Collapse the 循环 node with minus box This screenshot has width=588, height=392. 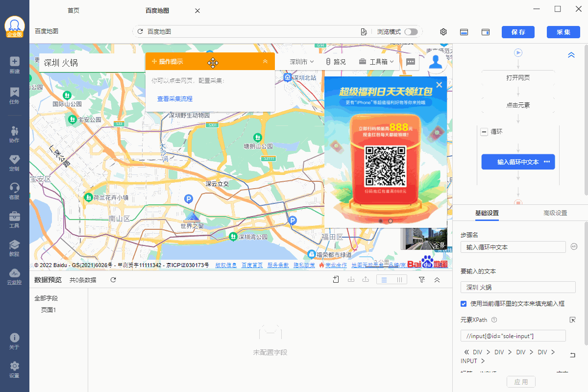[484, 132]
